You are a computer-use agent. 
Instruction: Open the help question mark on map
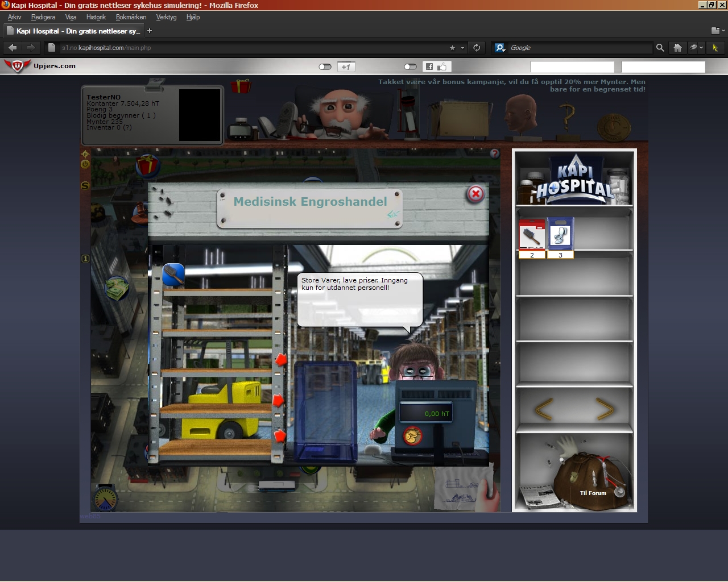click(494, 153)
